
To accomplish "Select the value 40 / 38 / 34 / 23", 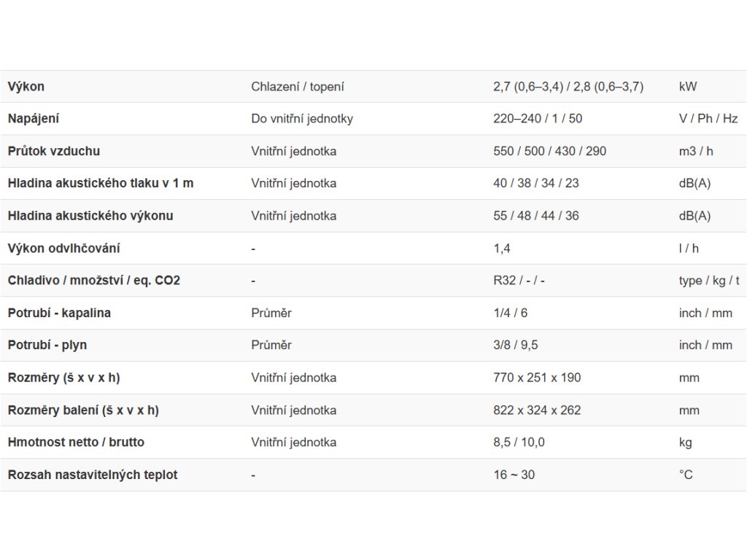I will [x=536, y=183].
